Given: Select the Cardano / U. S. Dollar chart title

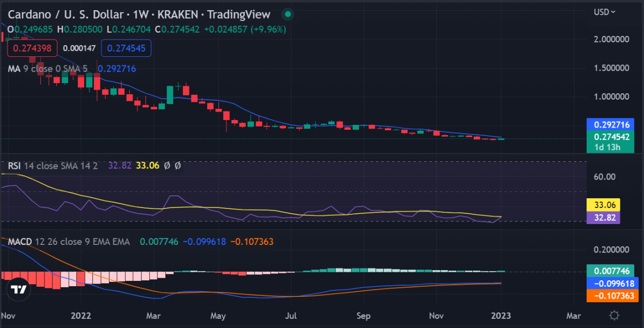Looking at the screenshot, I should (139, 14).
